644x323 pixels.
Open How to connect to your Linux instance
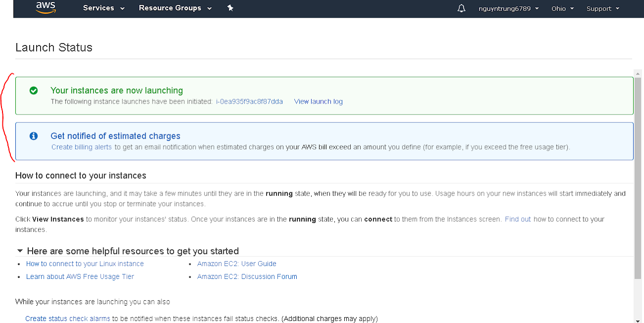pos(85,264)
